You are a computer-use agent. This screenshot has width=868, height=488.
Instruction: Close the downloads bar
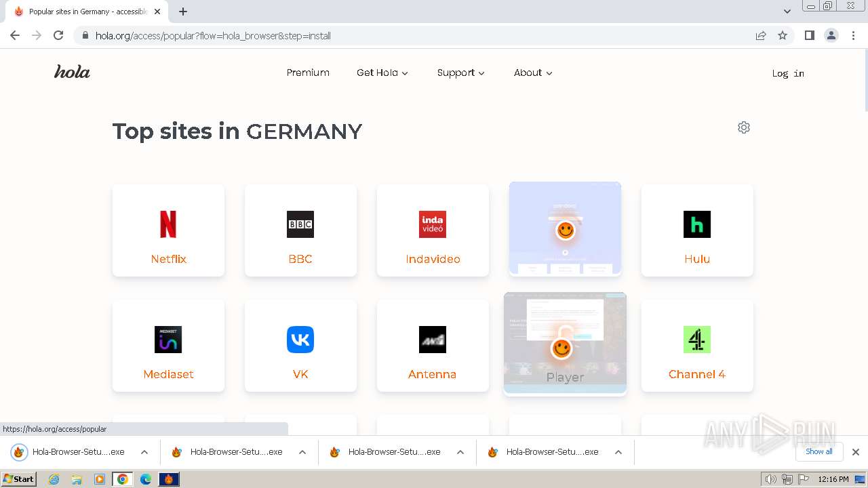pos(856,452)
